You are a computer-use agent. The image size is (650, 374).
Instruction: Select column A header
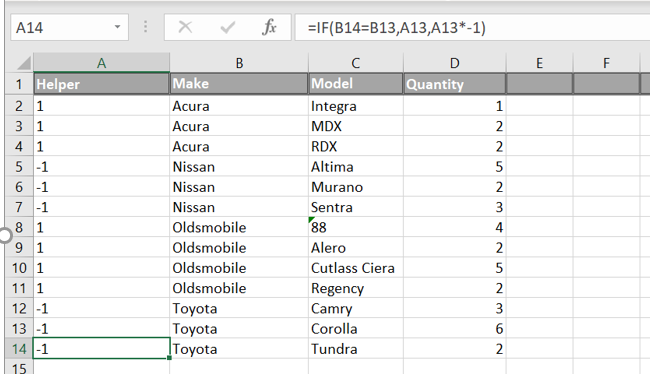[102, 63]
